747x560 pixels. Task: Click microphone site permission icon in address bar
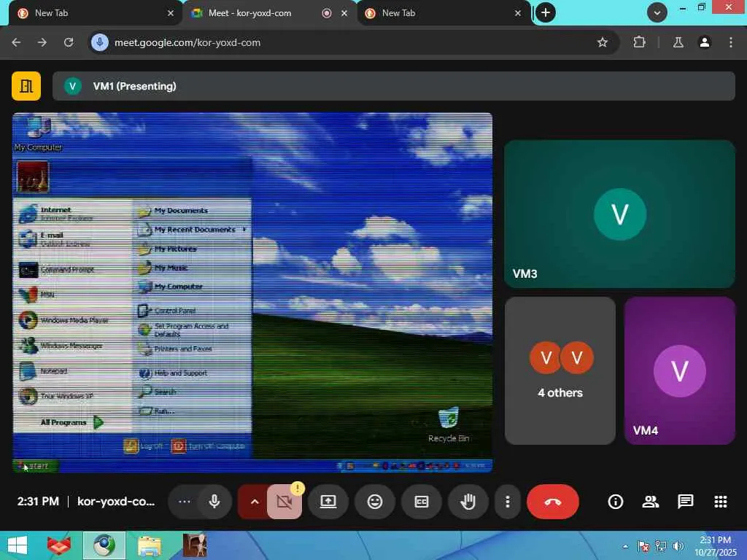[99, 42]
